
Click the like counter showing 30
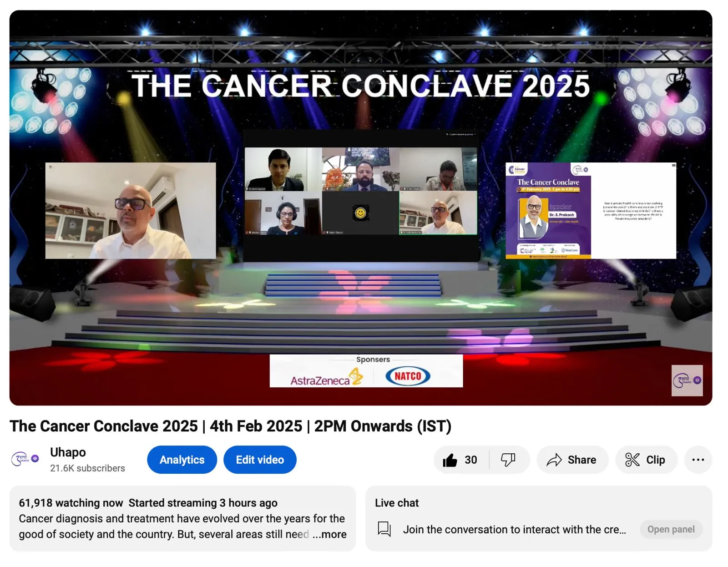tap(470, 460)
